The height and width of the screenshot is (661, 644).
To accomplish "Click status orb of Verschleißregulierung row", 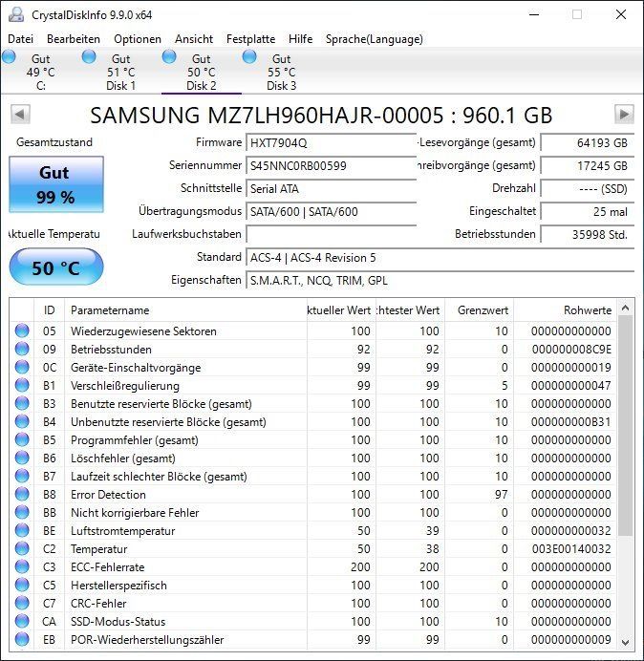I will (22, 385).
